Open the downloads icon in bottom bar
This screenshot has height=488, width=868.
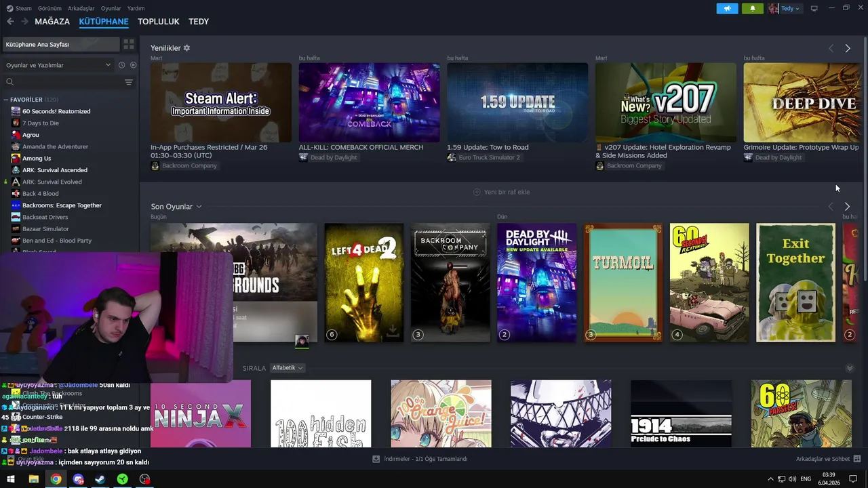coord(376,459)
